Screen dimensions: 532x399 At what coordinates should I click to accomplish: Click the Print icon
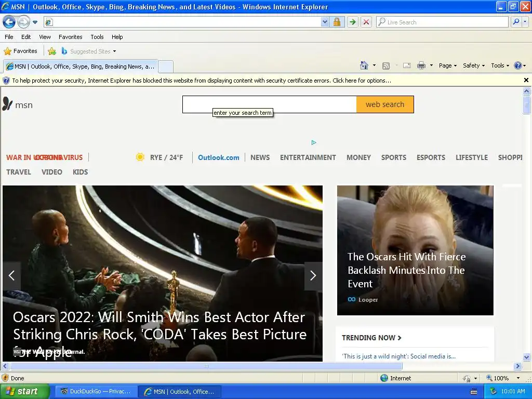(x=421, y=65)
